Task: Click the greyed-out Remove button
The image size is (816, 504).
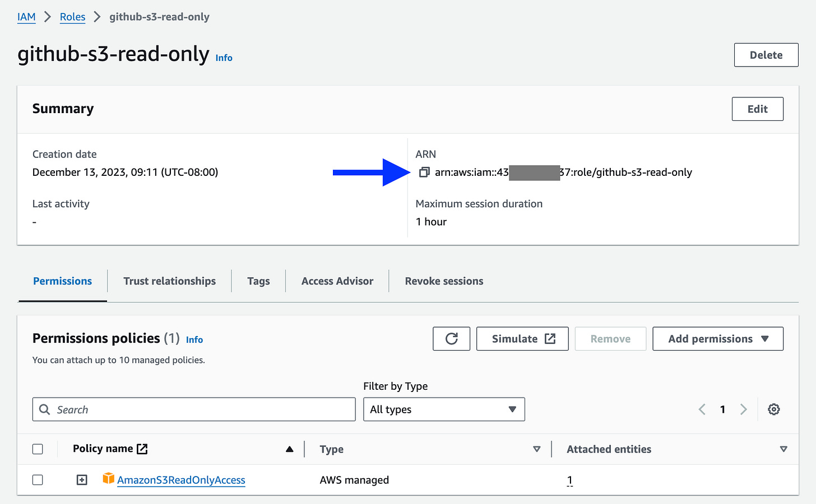Action: click(610, 339)
